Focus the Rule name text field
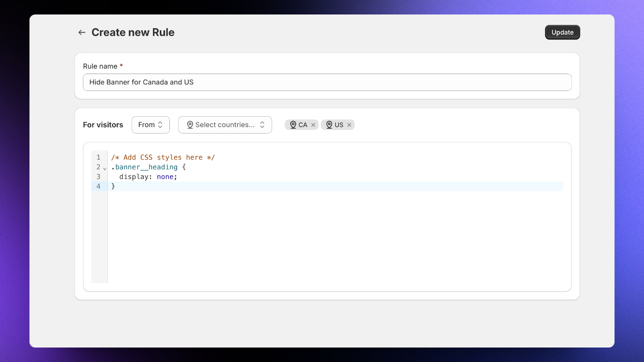 (327, 82)
